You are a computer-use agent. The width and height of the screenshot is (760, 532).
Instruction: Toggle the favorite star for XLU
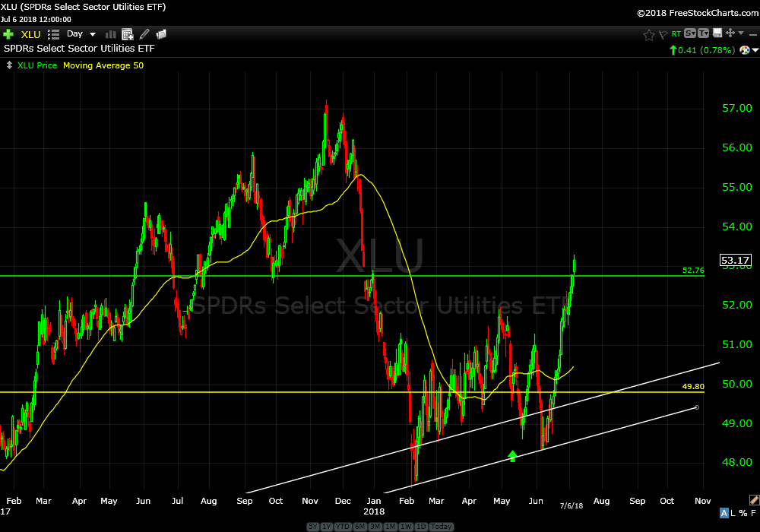point(648,34)
